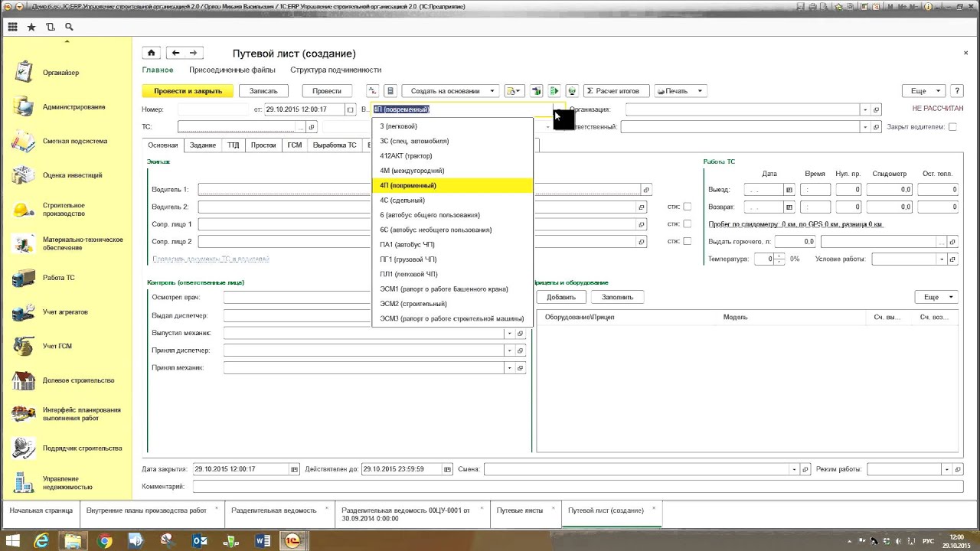Expand Создать на основании dropdown
980x551 pixels.
click(x=492, y=91)
